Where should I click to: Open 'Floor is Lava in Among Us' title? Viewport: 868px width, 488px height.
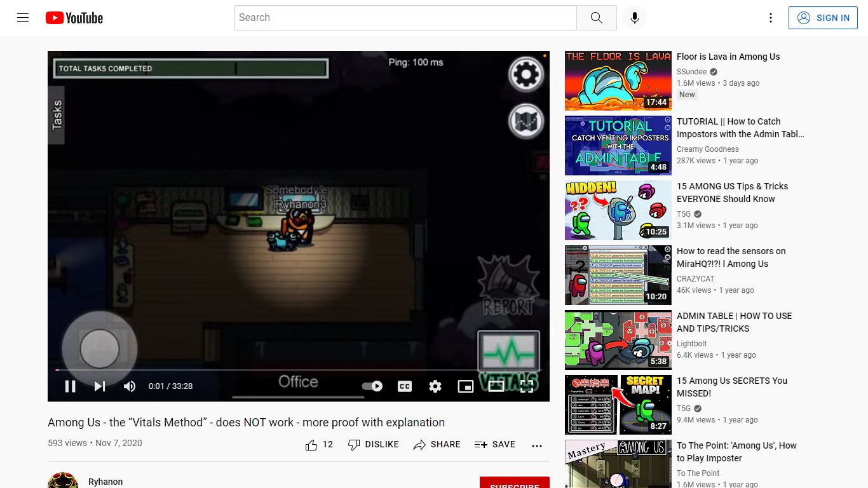[728, 57]
